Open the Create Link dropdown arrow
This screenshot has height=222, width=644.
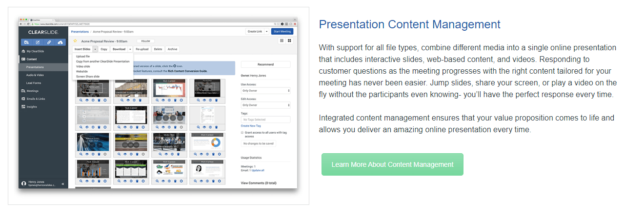267,32
